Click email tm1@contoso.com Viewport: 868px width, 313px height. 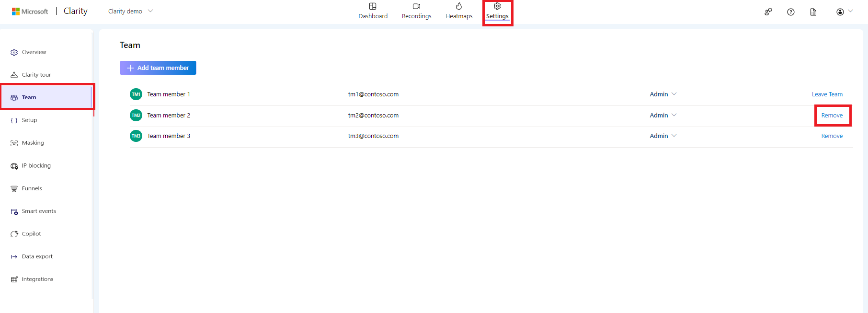373,94
